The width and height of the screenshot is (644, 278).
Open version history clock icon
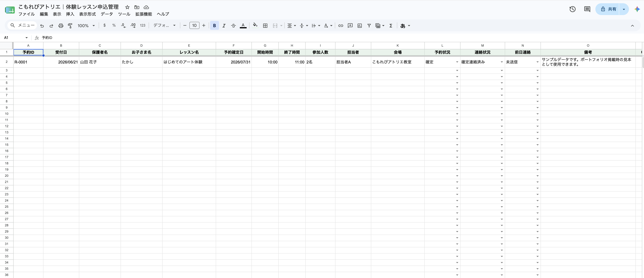pyautogui.click(x=572, y=9)
